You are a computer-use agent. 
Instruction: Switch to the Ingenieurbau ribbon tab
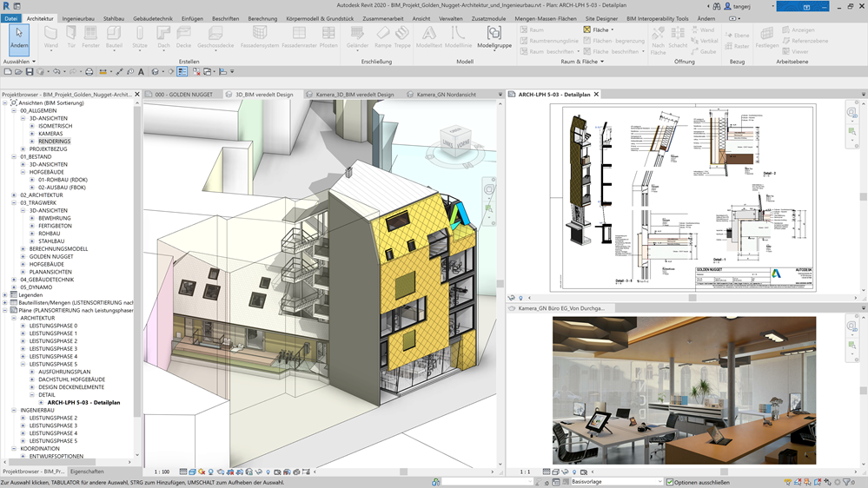pos(78,18)
